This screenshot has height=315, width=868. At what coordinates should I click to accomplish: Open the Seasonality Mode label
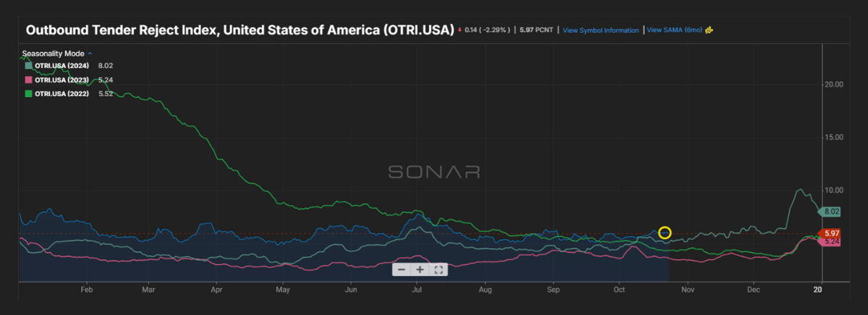point(54,54)
